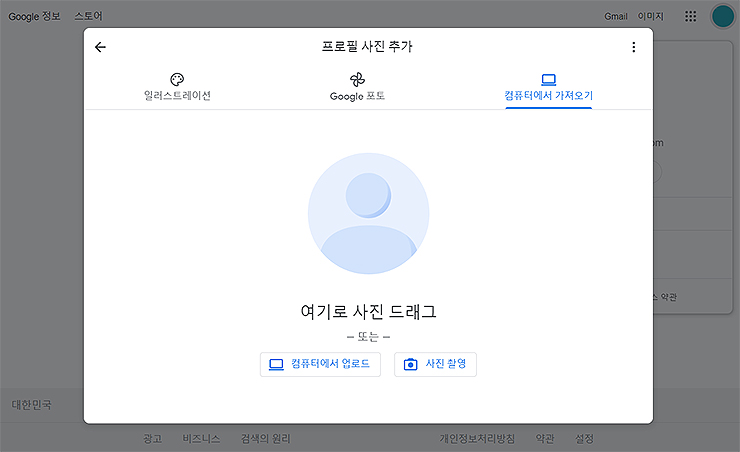740x452 pixels.
Task: Open the 비즈니스 footer link
Action: click(202, 439)
